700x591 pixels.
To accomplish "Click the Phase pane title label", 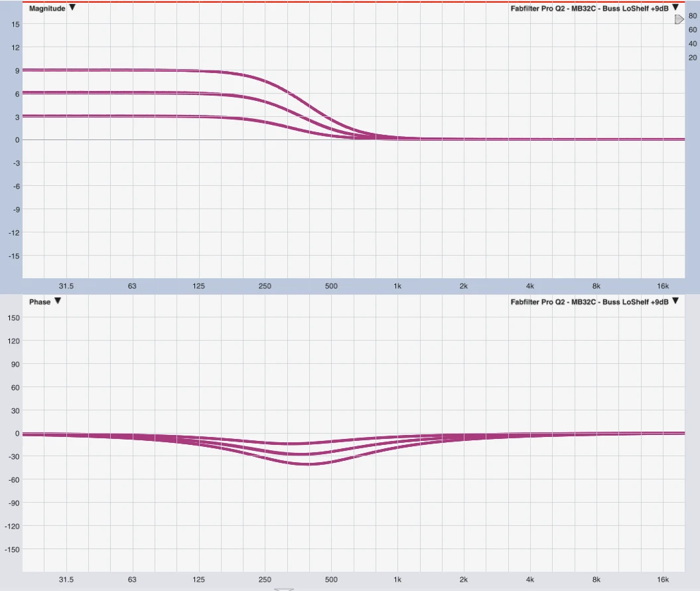I will [39, 302].
